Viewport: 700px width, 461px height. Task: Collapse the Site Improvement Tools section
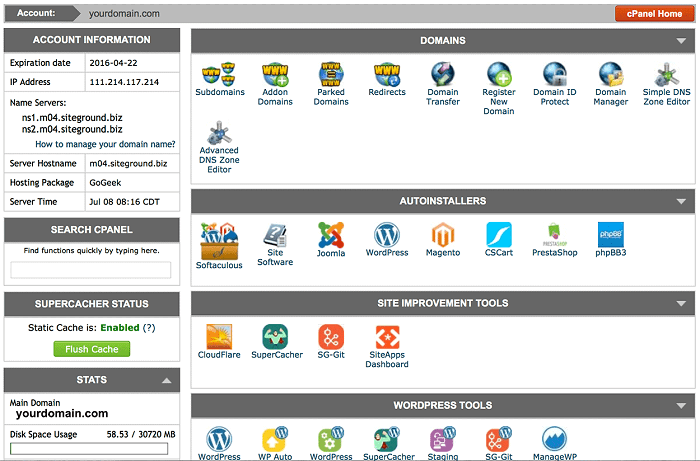click(x=681, y=303)
